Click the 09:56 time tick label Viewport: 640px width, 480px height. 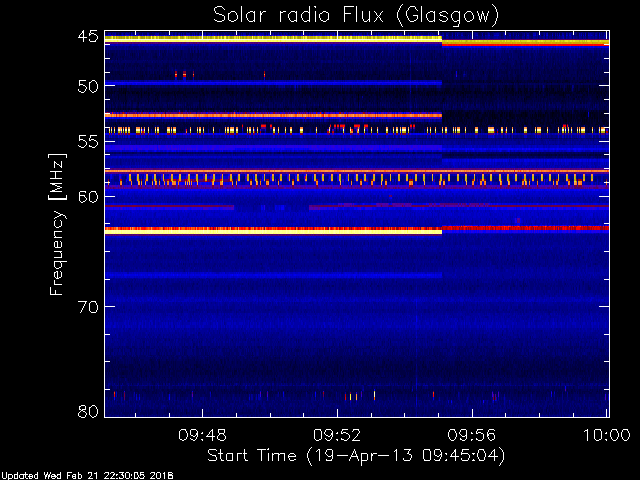tap(472, 435)
